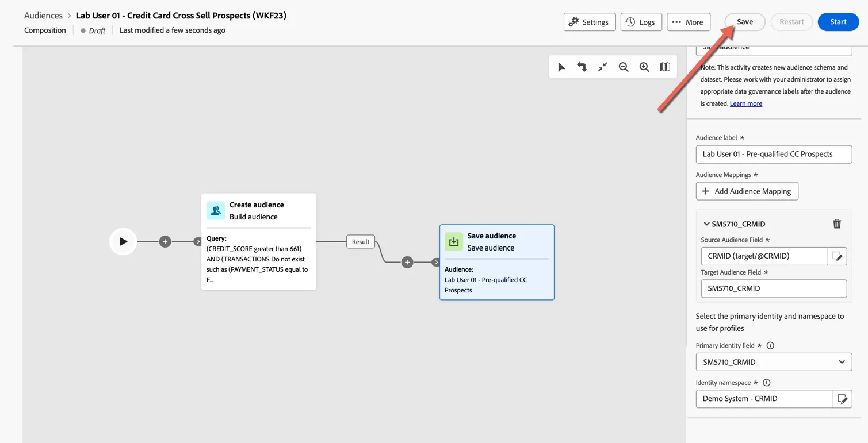The width and height of the screenshot is (868, 443).
Task: Show info for Identity namespace
Action: coord(766,383)
